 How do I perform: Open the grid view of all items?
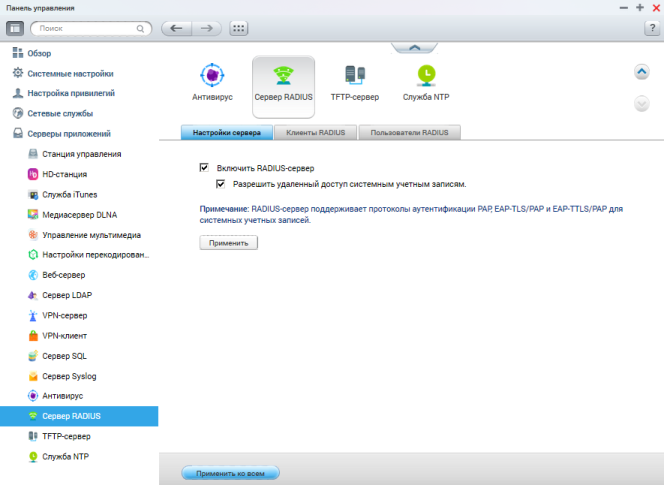238,28
